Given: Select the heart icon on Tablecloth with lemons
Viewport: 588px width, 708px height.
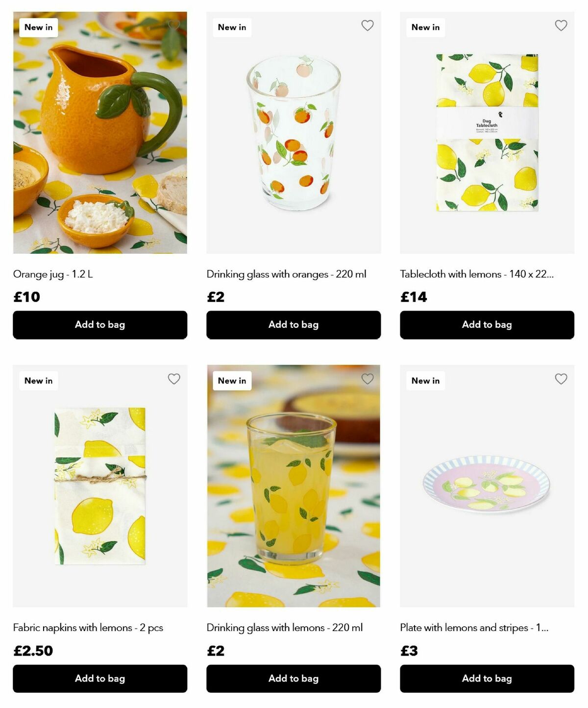Looking at the screenshot, I should [561, 25].
